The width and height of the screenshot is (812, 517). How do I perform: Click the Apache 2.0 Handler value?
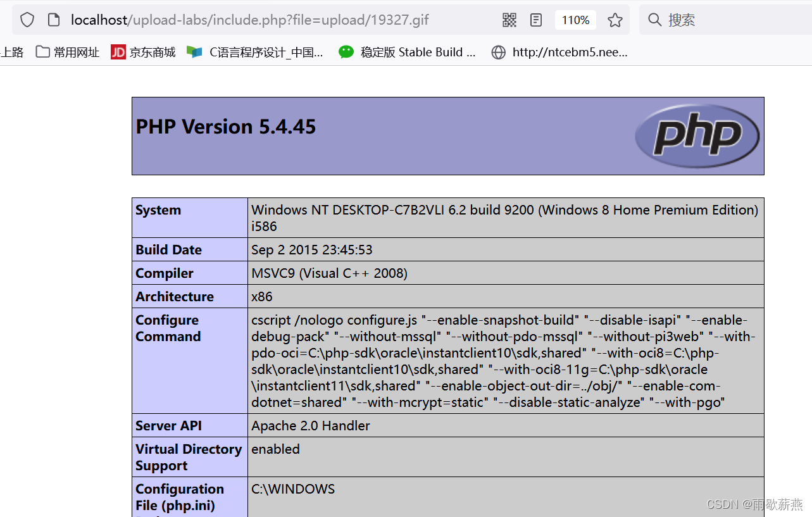(x=311, y=426)
